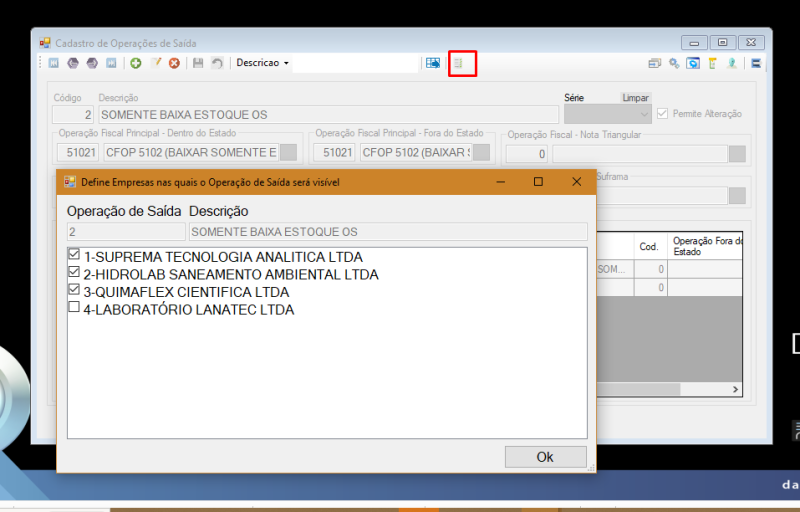
Task: Minimize the Define Empresas dialog
Action: coord(501,182)
